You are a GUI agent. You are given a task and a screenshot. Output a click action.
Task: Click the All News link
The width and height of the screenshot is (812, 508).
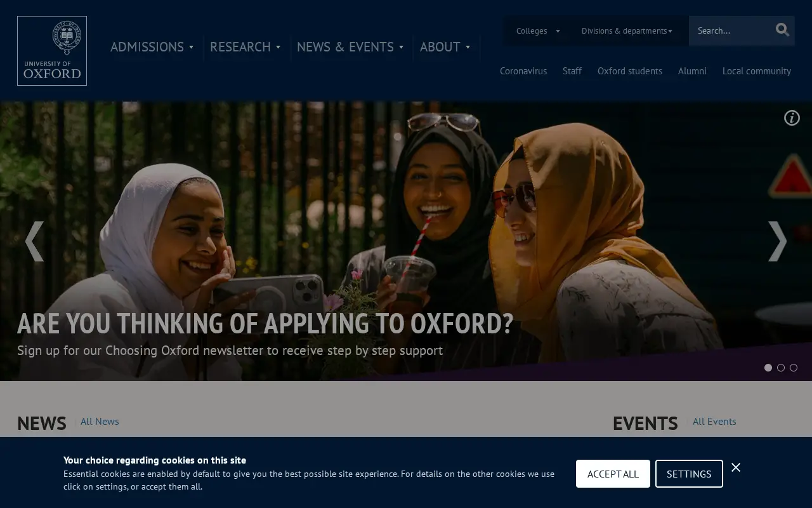click(x=100, y=422)
